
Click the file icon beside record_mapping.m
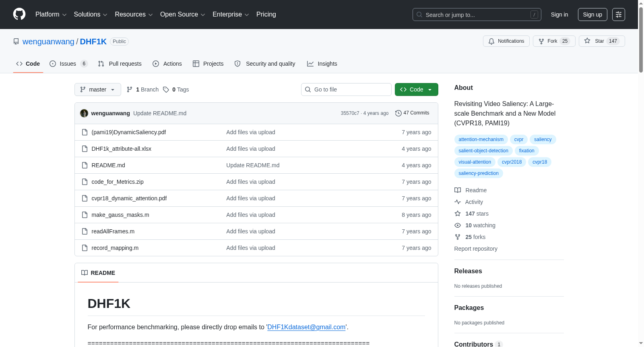pos(85,248)
